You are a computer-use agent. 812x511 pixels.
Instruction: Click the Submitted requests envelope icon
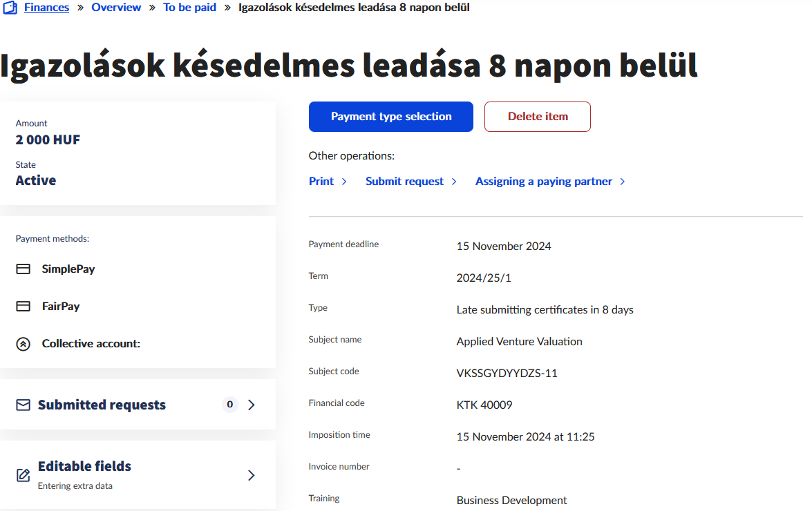pos(23,405)
